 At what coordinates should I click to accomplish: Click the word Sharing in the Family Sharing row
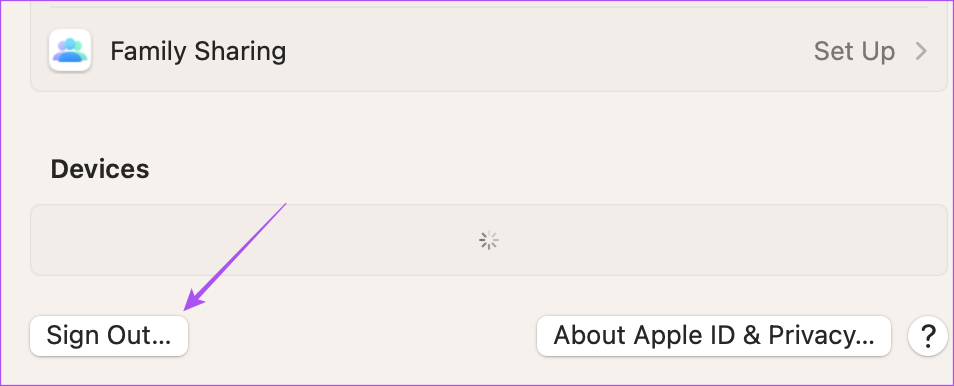coord(240,52)
